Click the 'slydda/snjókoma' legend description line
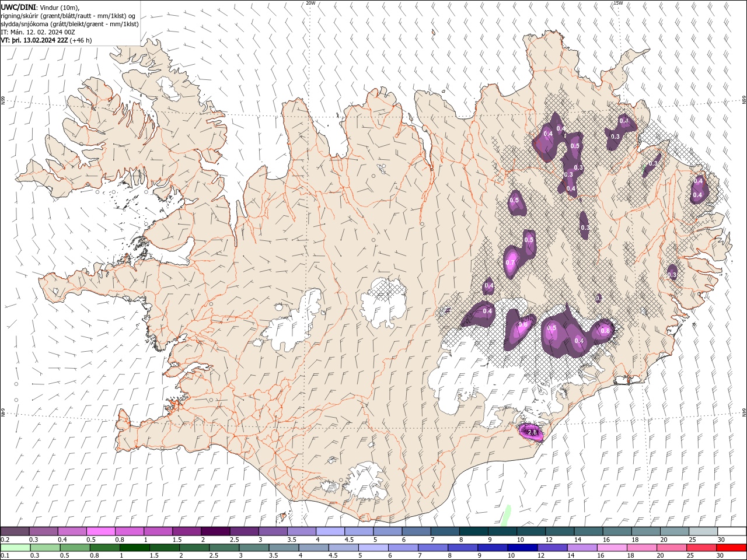 [69, 24]
